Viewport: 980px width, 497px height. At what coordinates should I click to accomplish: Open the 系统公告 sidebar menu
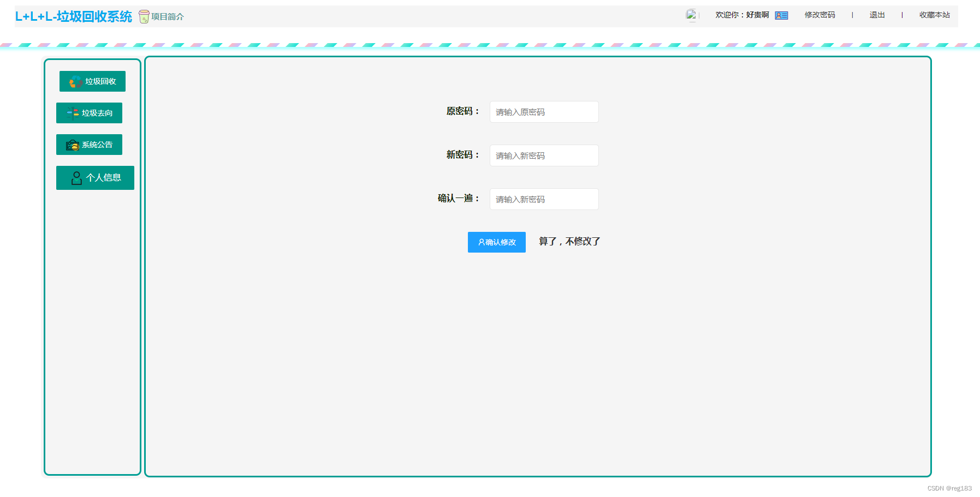tap(89, 145)
